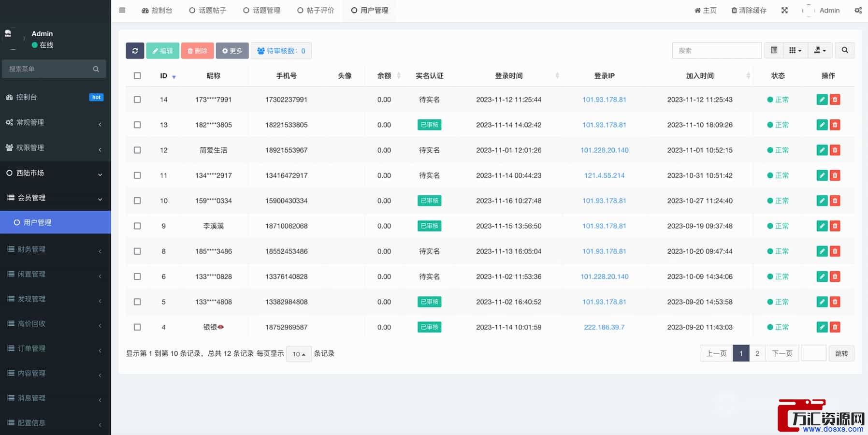Open the per-page records dropdown showing 10

tap(299, 354)
